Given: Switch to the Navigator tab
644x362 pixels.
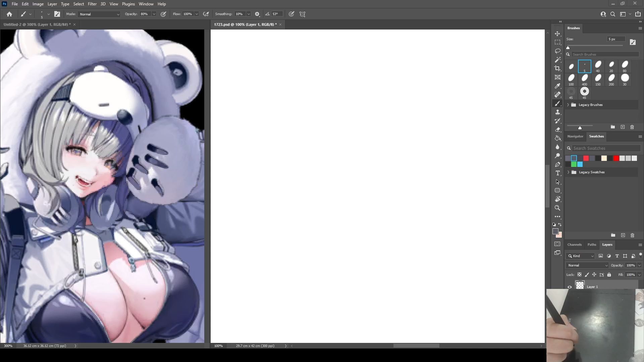Looking at the screenshot, I should [575, 136].
